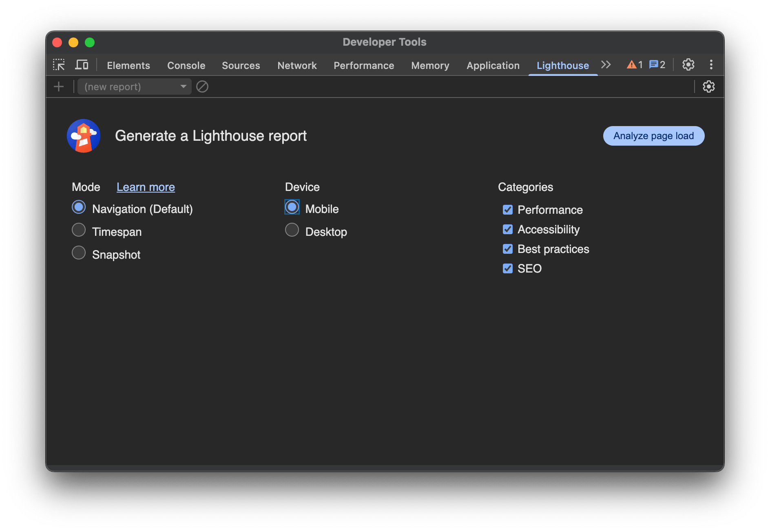Open Lighthouse settings gear in report toolbar
The height and width of the screenshot is (532, 770).
(x=708, y=87)
